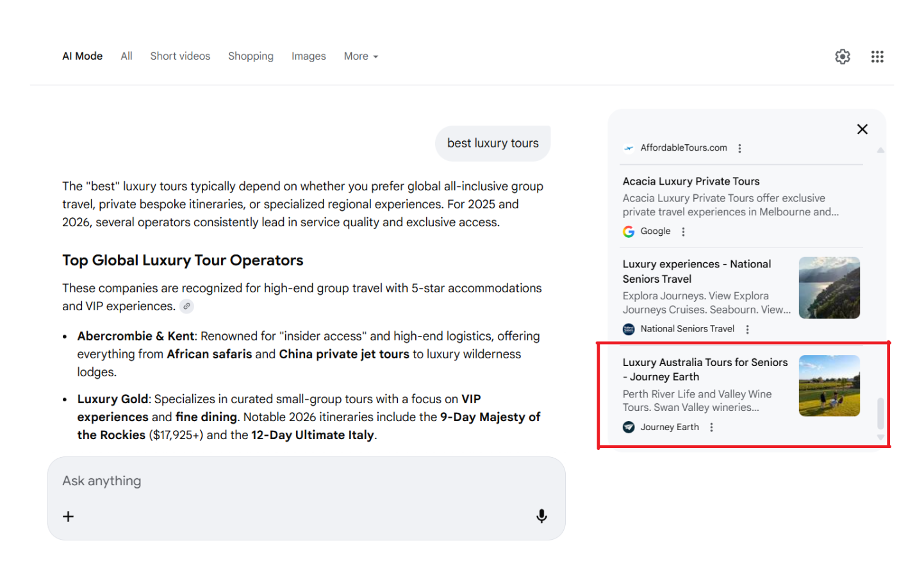Click the African safaris bold link
924x584 pixels.
210,354
